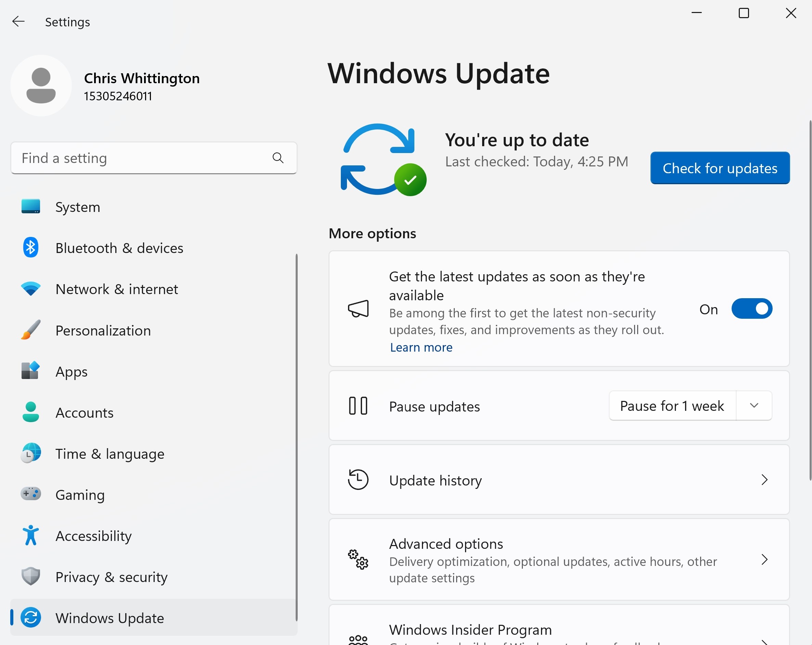The image size is (812, 645).
Task: Select Network & internet in sidebar
Action: pos(153,289)
